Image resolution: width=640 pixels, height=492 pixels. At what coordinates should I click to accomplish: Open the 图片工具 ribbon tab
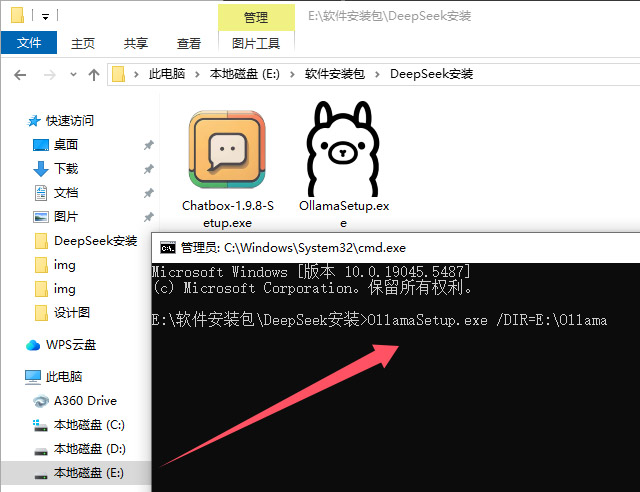pos(256,43)
